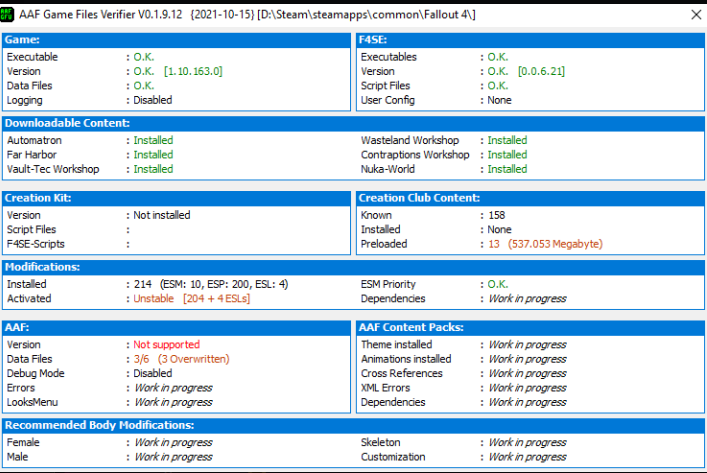707x473 pixels.
Task: Click the 'Automatron' DLC label
Action: click(34, 140)
